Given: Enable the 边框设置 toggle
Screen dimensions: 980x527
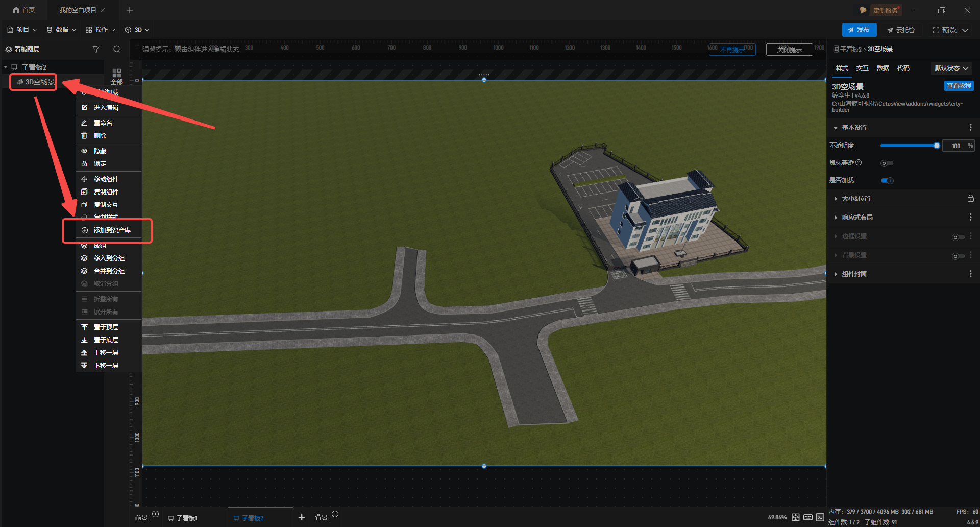Looking at the screenshot, I should tap(958, 237).
